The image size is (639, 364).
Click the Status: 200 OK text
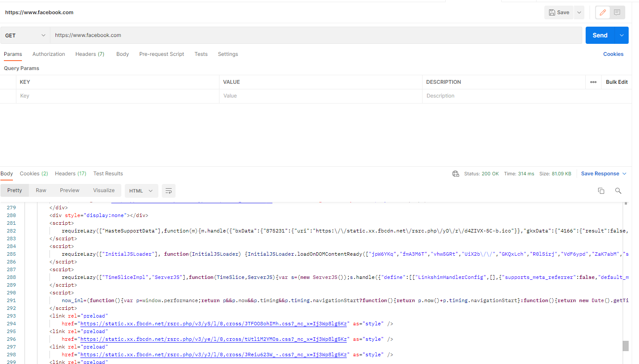(x=482, y=174)
